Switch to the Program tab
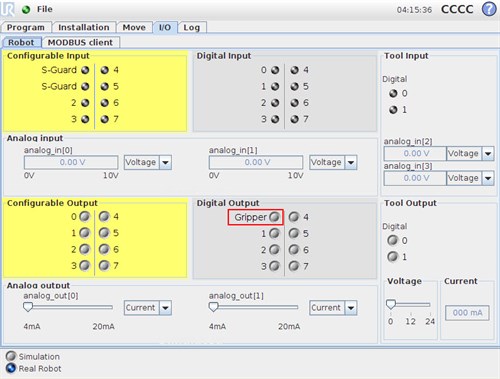 (26, 27)
